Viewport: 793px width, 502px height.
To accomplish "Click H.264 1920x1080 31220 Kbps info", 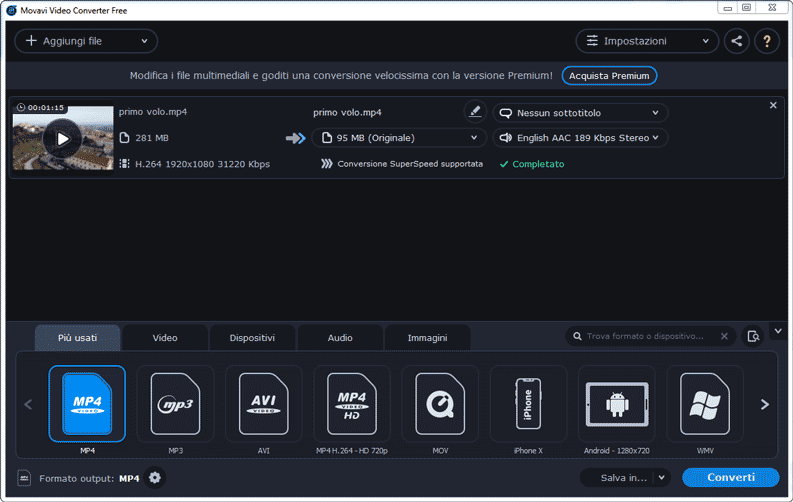I will coord(202,164).
